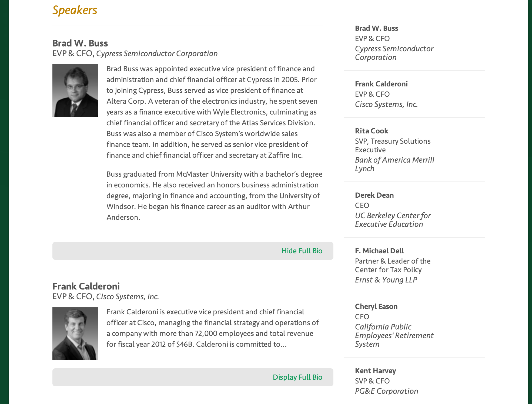
Task: Open Rita Cook speaker entry in sidebar
Action: coord(372,131)
